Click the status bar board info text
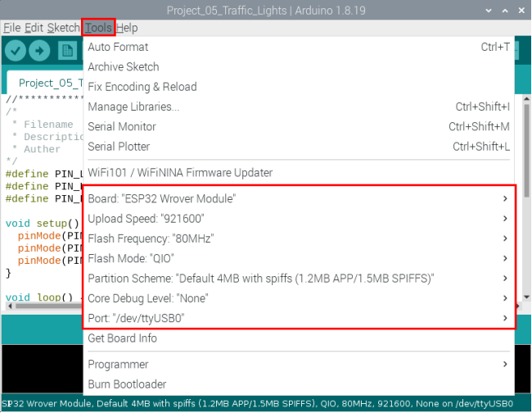Image resolution: width=532 pixels, height=413 pixels. [257, 404]
